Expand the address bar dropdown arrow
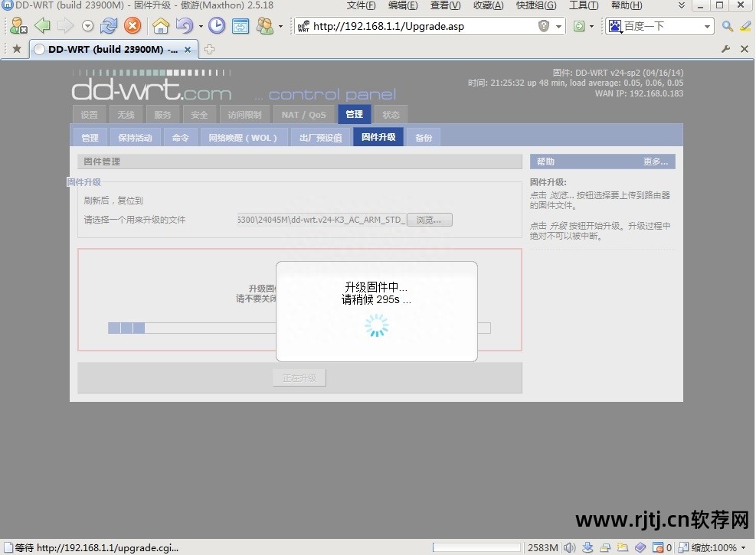Viewport: 756px width, 555px height. pos(558,27)
